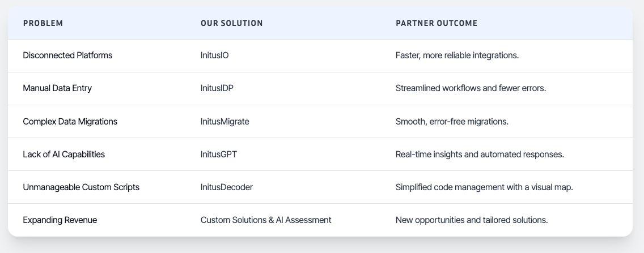This screenshot has height=253, width=644.
Task: Select Unmanageable Custom Scripts cell
Action: pyautogui.click(x=81, y=187)
